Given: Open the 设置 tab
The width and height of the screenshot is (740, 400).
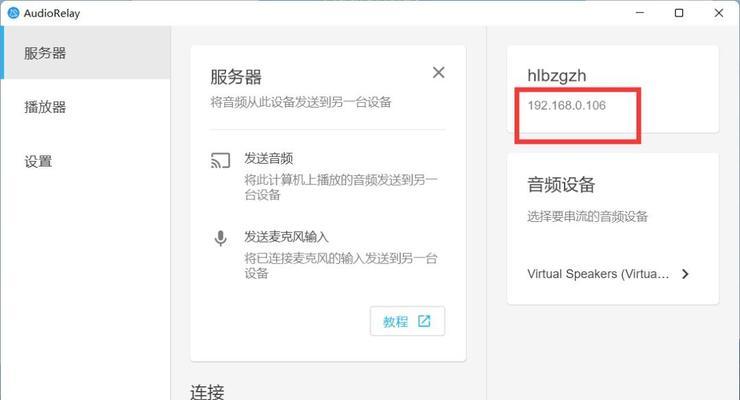Looking at the screenshot, I should [85, 162].
